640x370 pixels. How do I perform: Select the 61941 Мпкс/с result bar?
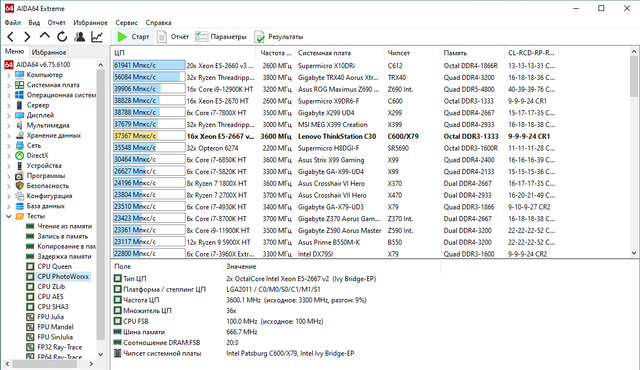click(149, 66)
